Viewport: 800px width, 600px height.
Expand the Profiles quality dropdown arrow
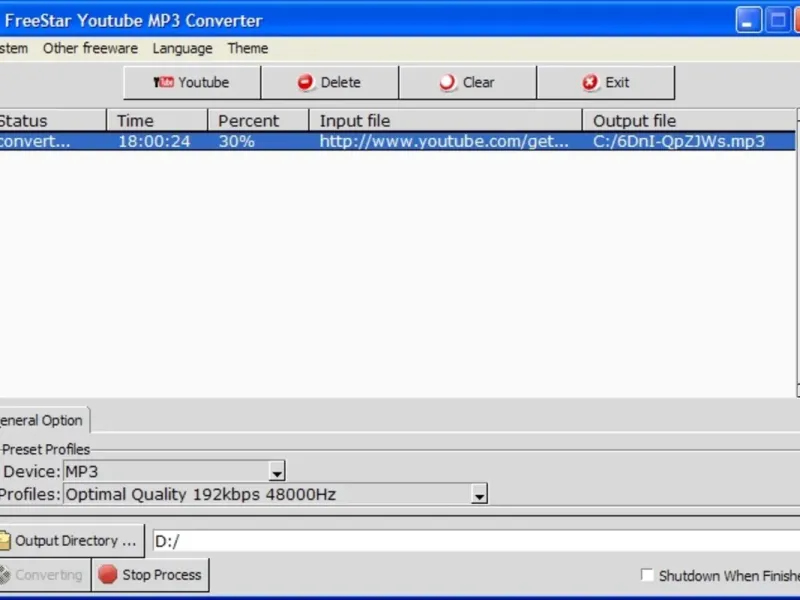pyautogui.click(x=479, y=494)
